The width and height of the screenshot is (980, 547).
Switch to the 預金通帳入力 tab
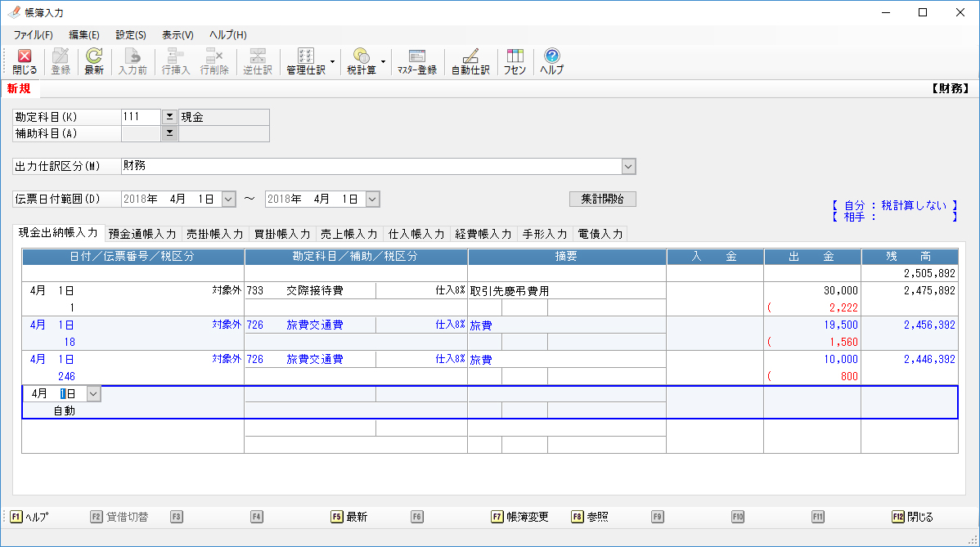coord(142,234)
